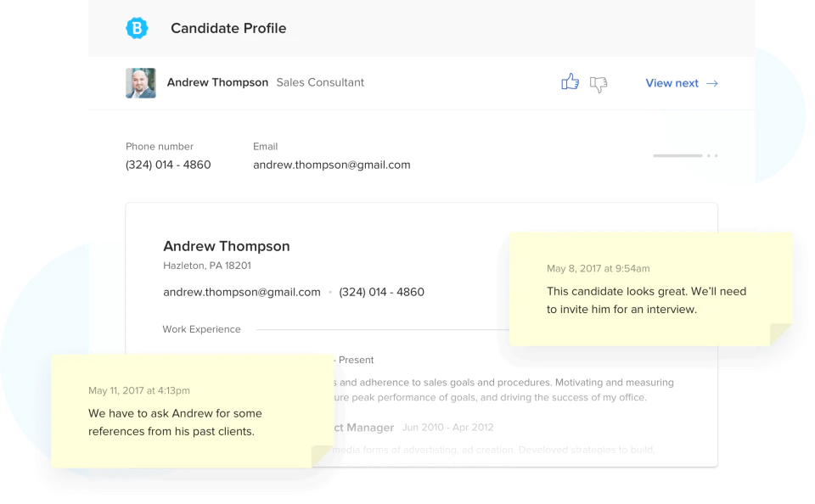Image resolution: width=815 pixels, height=504 pixels.
Task: Click the resume phone number beside email
Action: coord(381,292)
